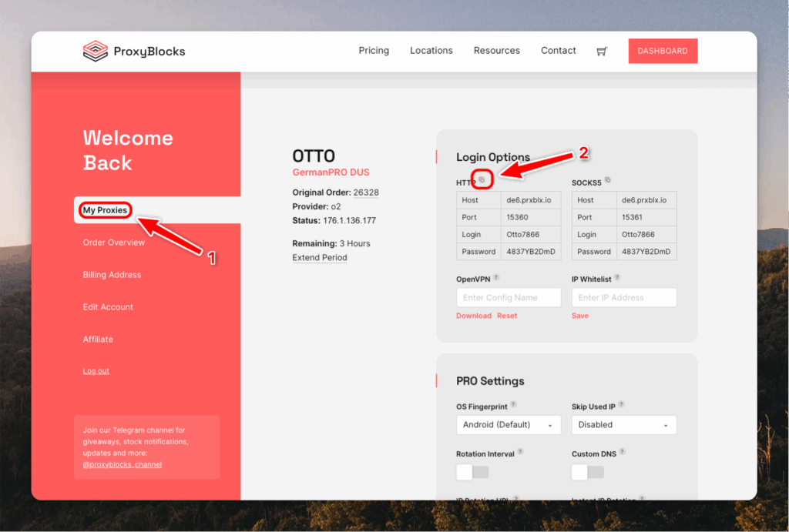Select the HTTP port value 15360
The image size is (789, 532).
pyautogui.click(x=531, y=217)
